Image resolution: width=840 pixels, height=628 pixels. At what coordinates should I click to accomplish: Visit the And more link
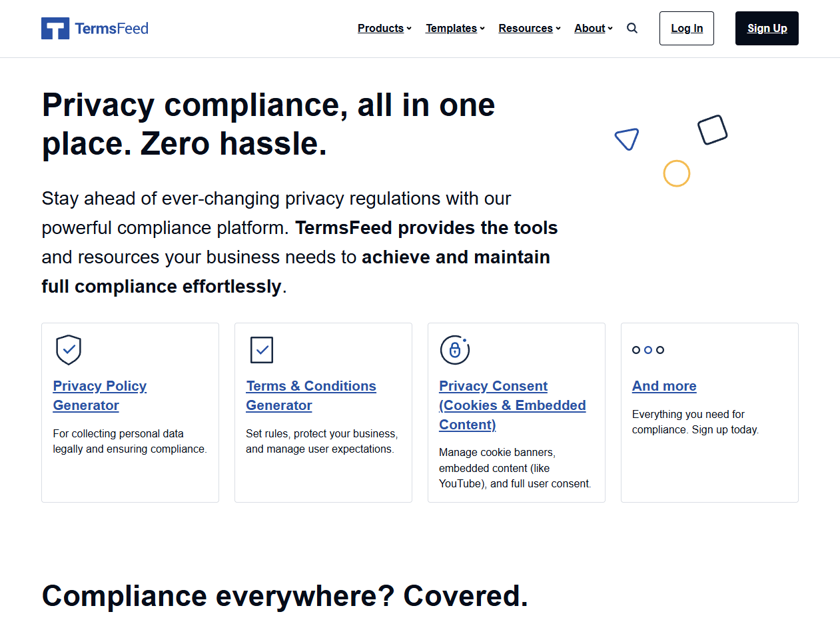pos(664,386)
